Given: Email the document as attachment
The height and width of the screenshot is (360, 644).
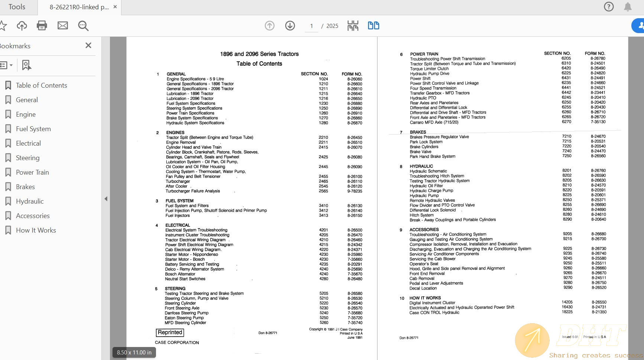Looking at the screenshot, I should click(62, 25).
